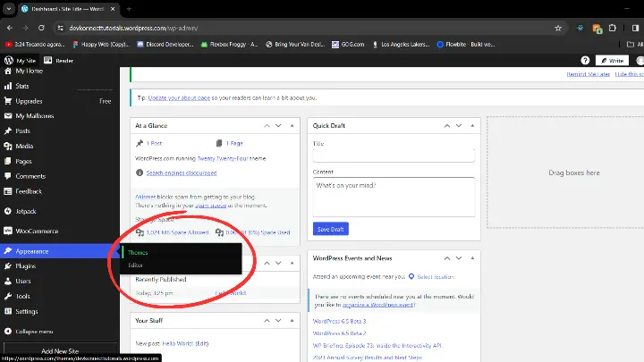Move Quick Draft widget down
This screenshot has width=644, height=362.
(459, 126)
